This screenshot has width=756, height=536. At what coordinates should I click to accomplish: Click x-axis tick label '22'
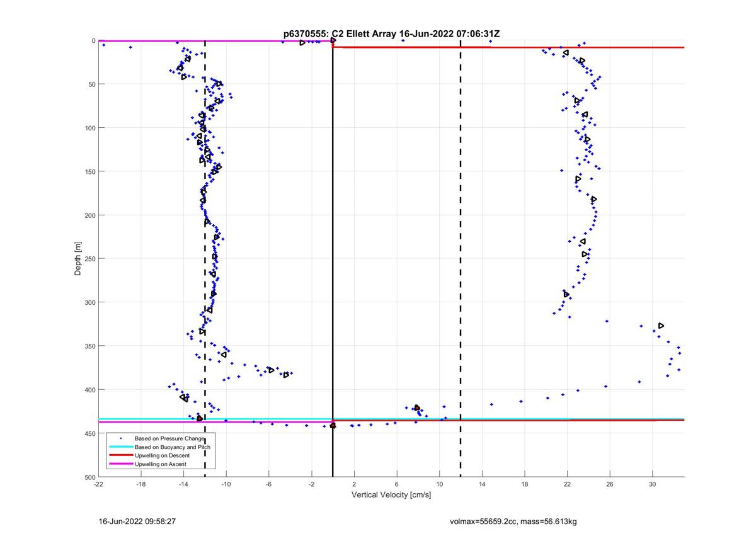[x=567, y=485]
